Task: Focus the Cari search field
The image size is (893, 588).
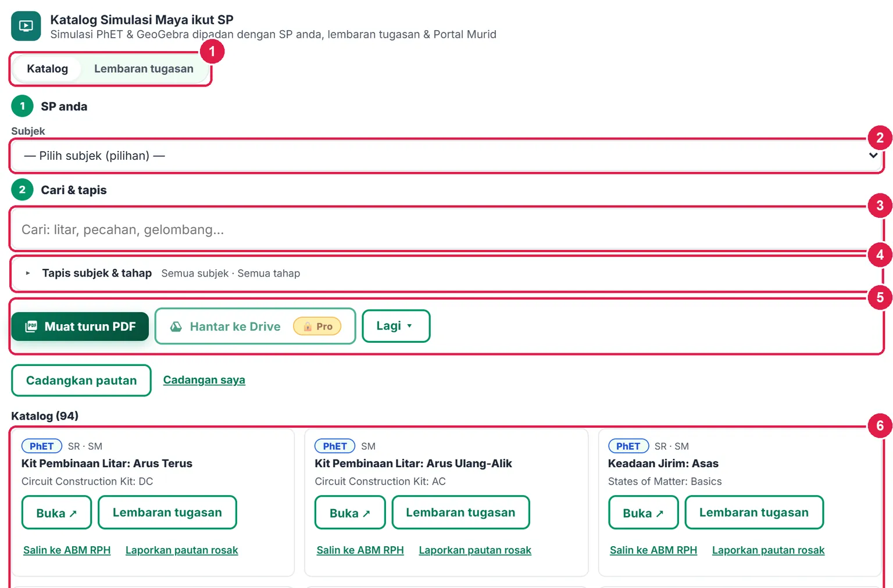Action: (x=446, y=230)
